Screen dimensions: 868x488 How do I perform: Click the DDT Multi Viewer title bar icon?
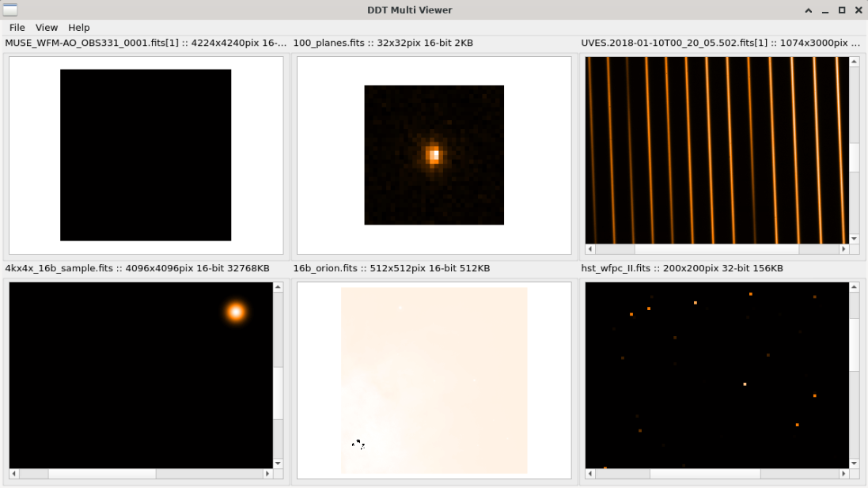tap(11, 9)
